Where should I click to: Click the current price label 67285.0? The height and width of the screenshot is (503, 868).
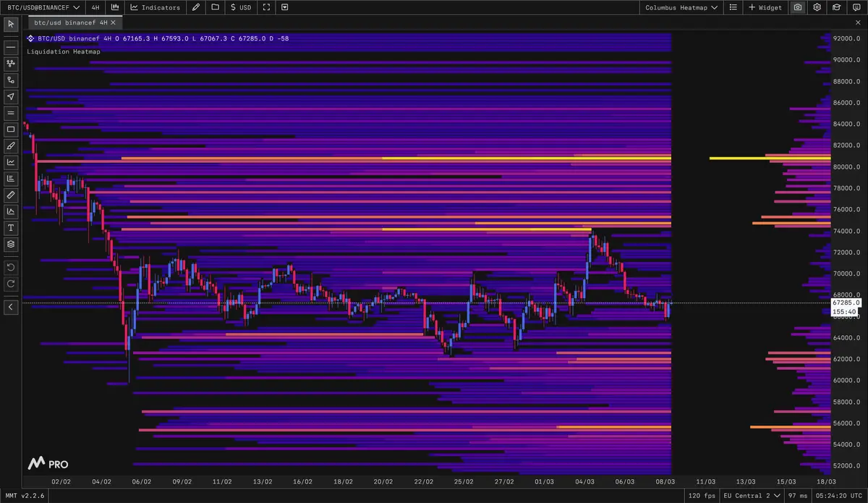pyautogui.click(x=846, y=303)
